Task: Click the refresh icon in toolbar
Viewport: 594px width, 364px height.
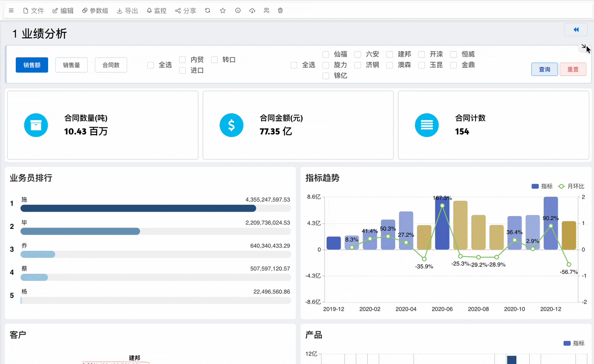Action: point(208,10)
